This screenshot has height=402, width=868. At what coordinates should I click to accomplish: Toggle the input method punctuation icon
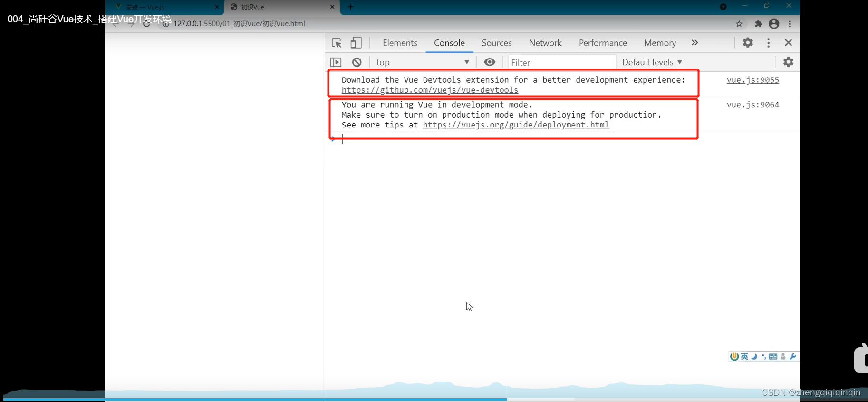click(764, 356)
